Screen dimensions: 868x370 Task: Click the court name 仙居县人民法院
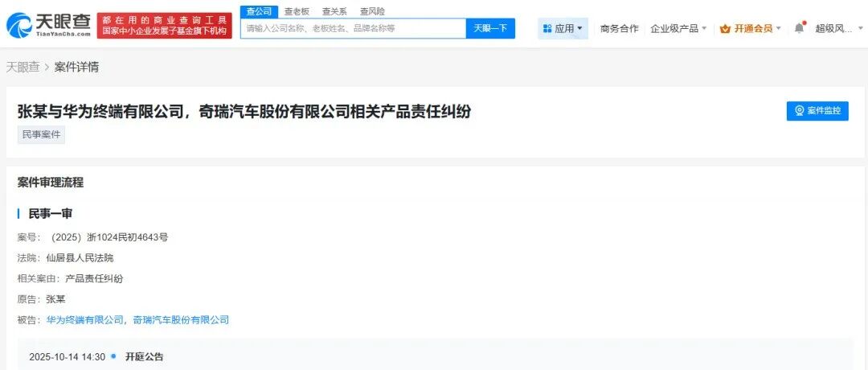pos(80,257)
